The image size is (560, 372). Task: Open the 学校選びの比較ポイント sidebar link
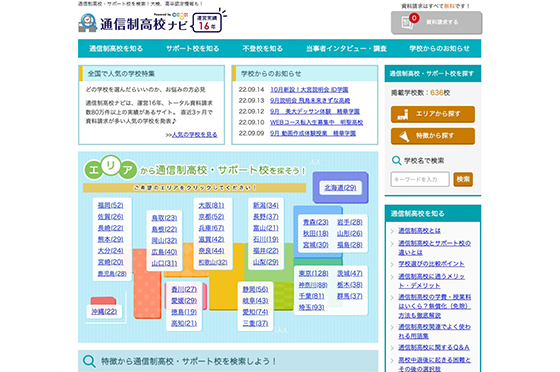coord(431,264)
